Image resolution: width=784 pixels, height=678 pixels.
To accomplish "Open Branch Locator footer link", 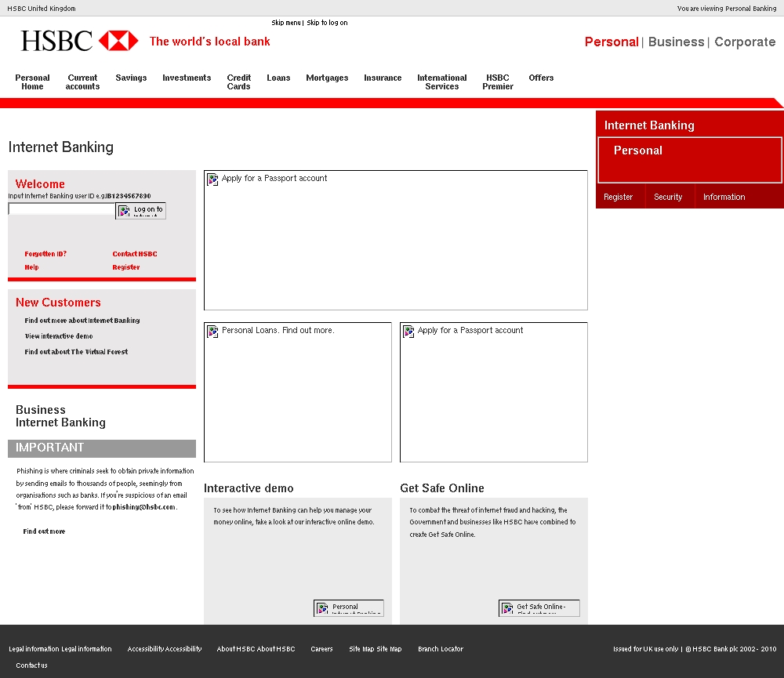I will point(441,649).
